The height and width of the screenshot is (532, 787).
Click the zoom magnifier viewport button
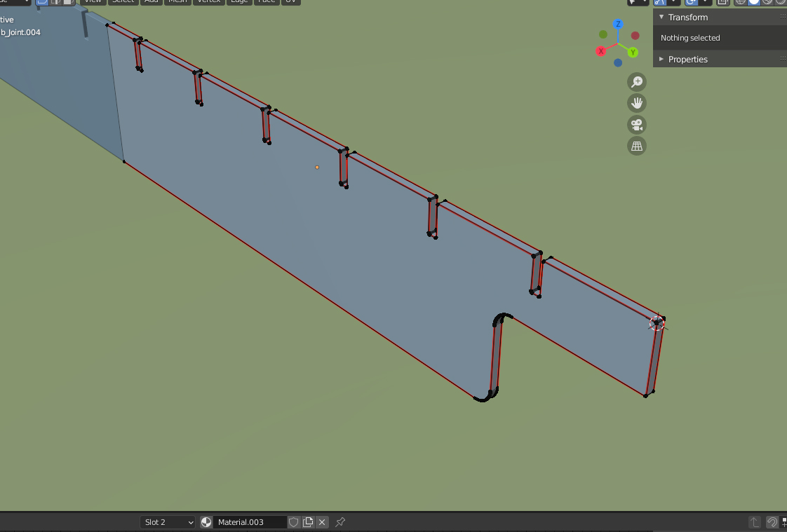[637, 82]
